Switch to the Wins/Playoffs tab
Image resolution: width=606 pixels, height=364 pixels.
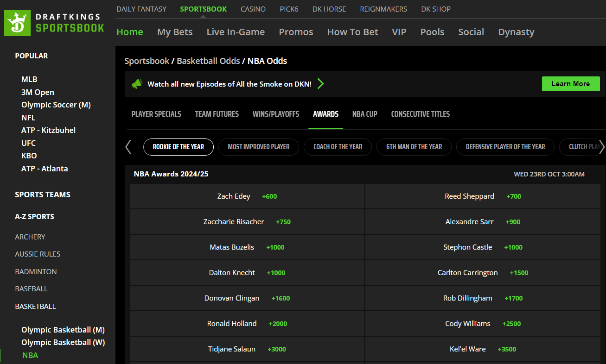coord(276,114)
